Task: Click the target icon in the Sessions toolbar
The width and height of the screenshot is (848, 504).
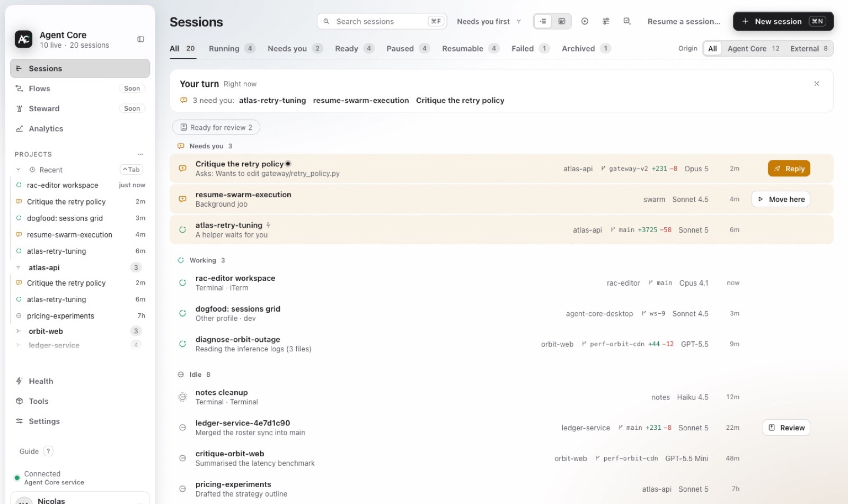Action: point(585,21)
